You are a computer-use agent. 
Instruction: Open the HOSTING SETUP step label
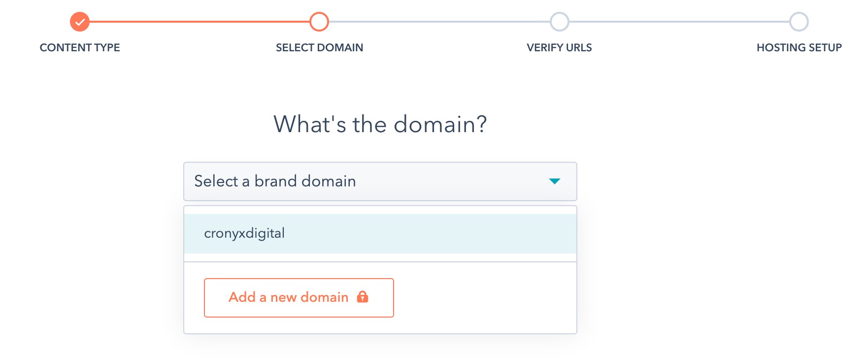799,48
